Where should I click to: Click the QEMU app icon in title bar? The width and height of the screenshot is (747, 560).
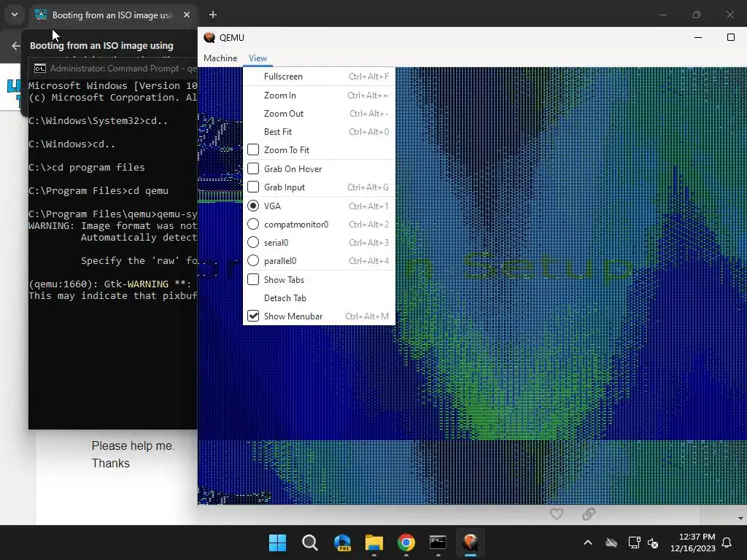tap(209, 37)
